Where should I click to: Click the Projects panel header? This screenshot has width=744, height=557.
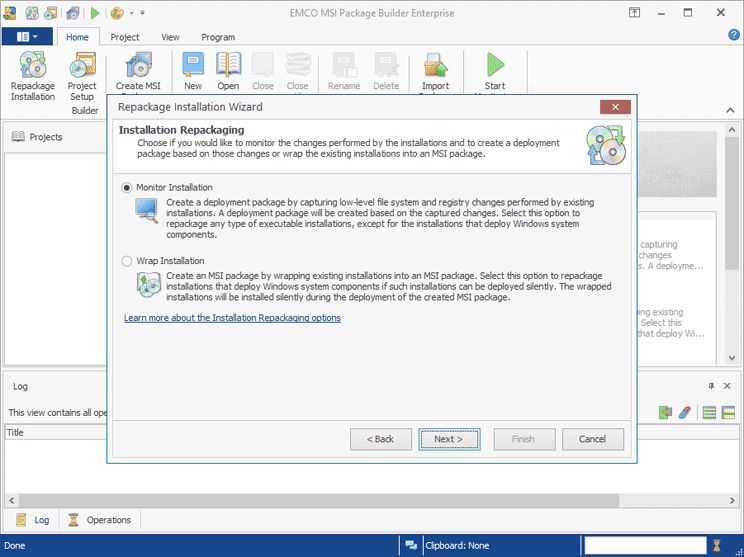(x=56, y=137)
